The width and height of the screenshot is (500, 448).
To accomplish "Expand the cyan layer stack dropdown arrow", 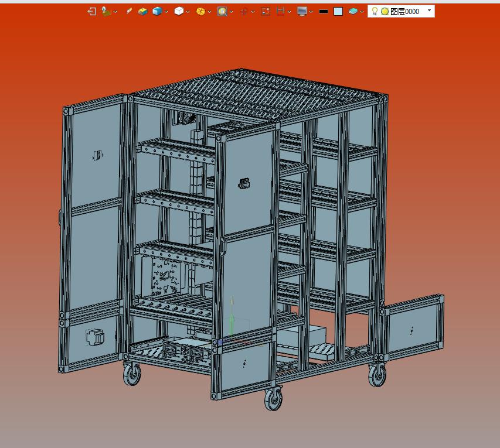I will [x=362, y=12].
